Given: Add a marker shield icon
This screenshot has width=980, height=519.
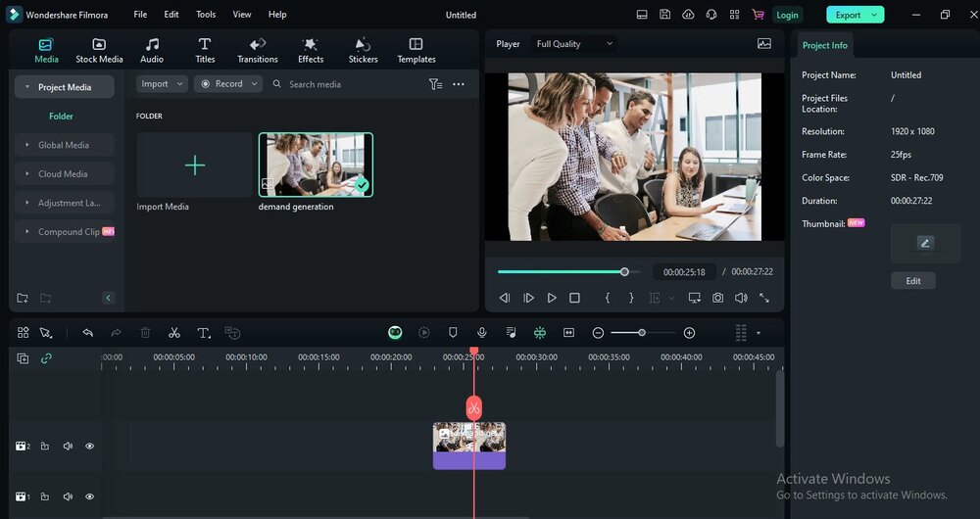Looking at the screenshot, I should [453, 333].
